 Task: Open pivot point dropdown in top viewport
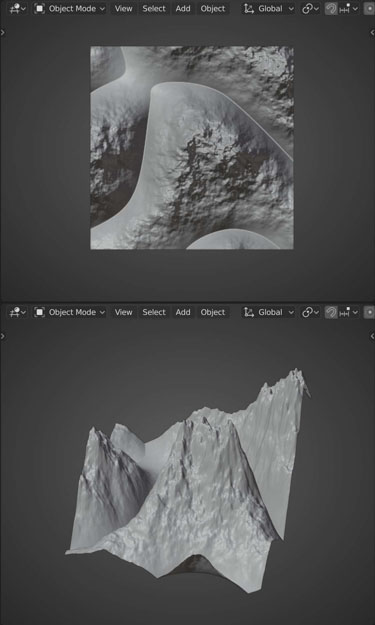click(x=310, y=8)
